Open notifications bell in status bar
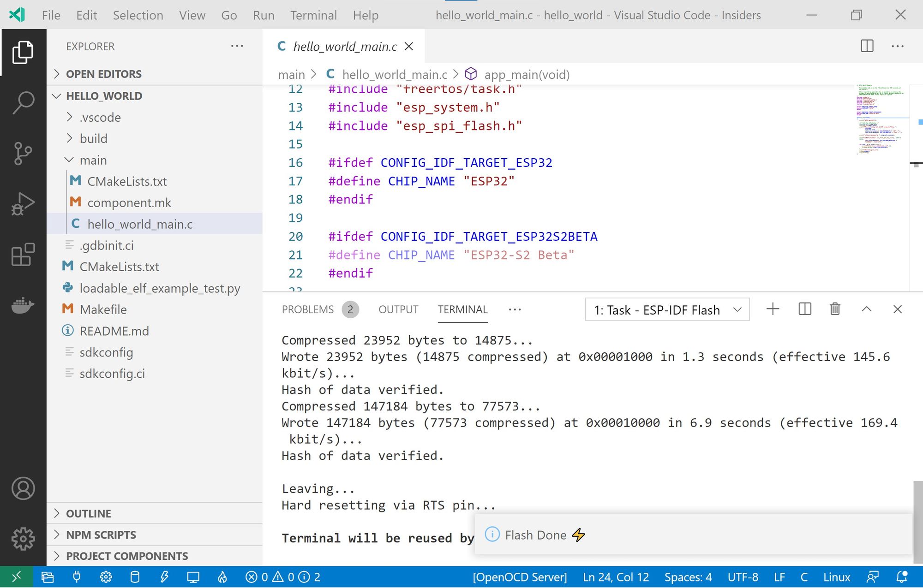923x588 pixels. [901, 577]
